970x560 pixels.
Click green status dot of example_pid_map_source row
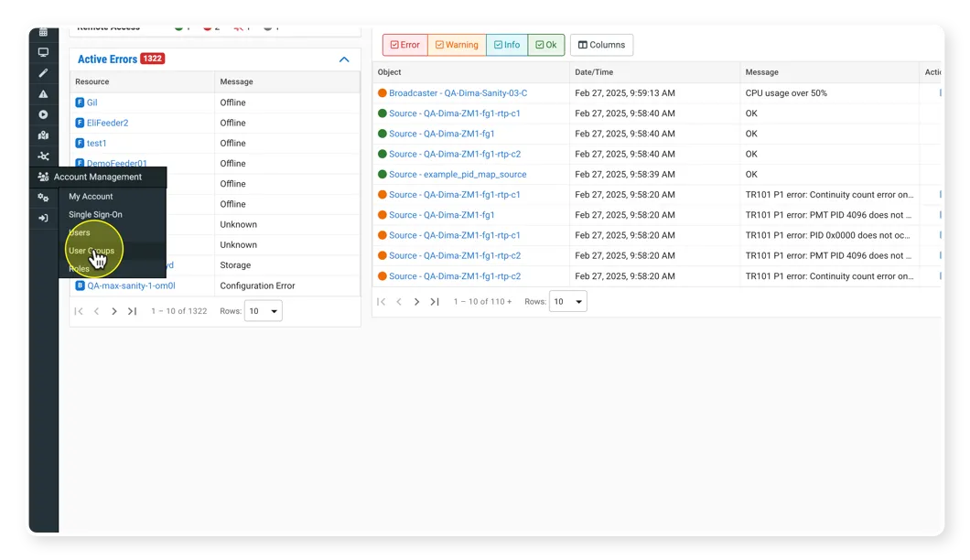click(x=383, y=174)
